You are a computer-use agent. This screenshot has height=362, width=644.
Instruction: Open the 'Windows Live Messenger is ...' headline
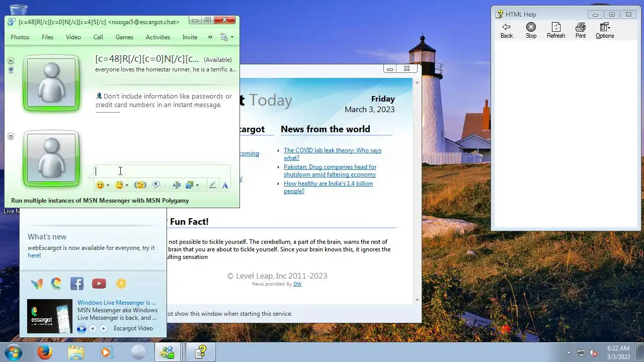(117, 303)
